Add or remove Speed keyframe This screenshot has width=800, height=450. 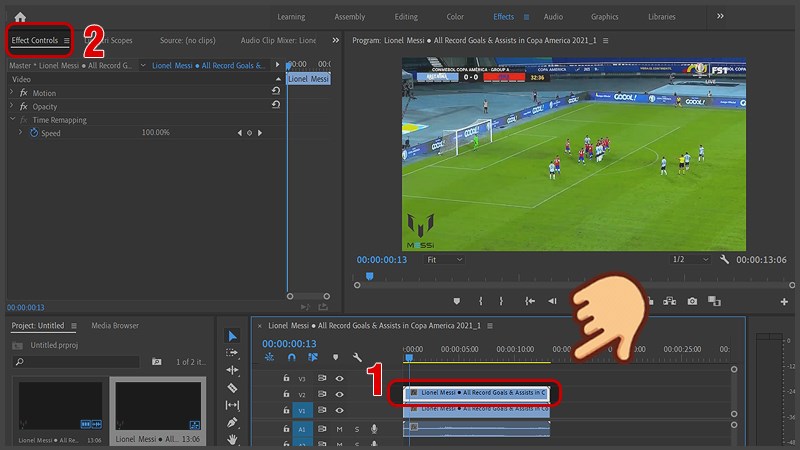(249, 133)
